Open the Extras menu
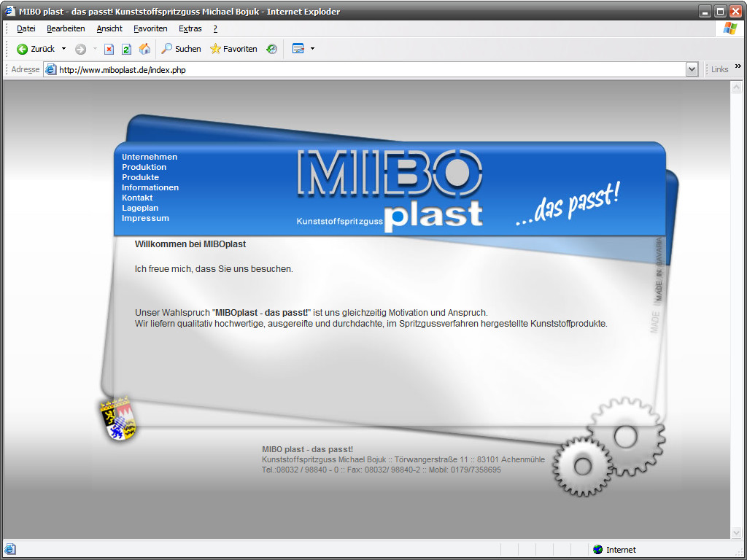This screenshot has height=560, width=747. [190, 28]
